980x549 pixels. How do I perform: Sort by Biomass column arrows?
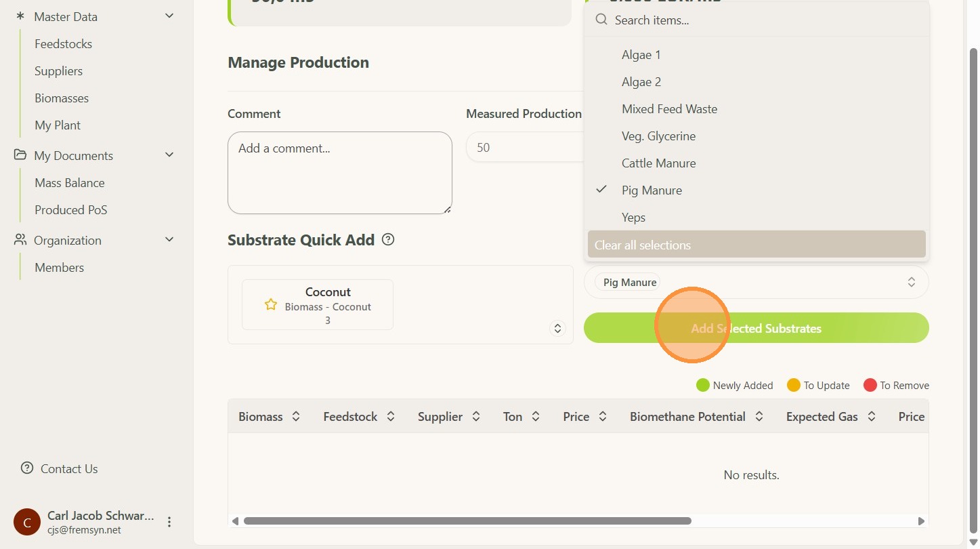pos(296,417)
